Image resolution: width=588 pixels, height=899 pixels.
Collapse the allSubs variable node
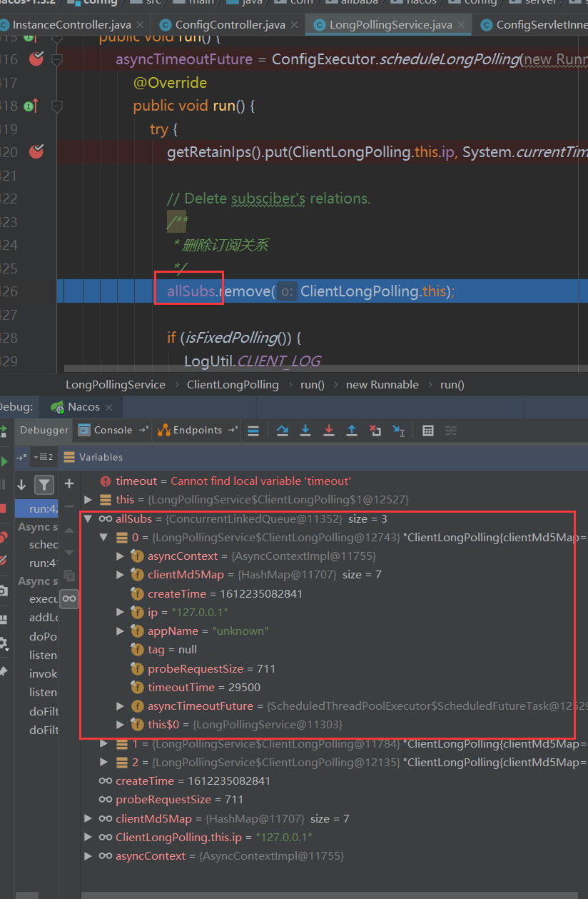pos(88,519)
